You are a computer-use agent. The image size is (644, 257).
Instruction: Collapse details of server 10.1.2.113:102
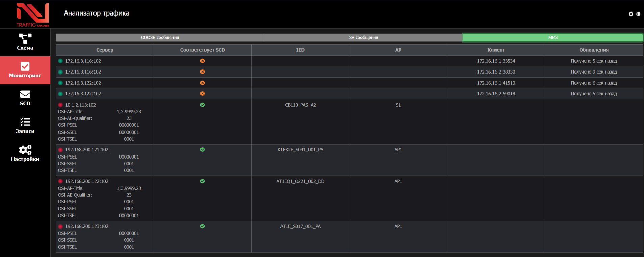(x=81, y=105)
